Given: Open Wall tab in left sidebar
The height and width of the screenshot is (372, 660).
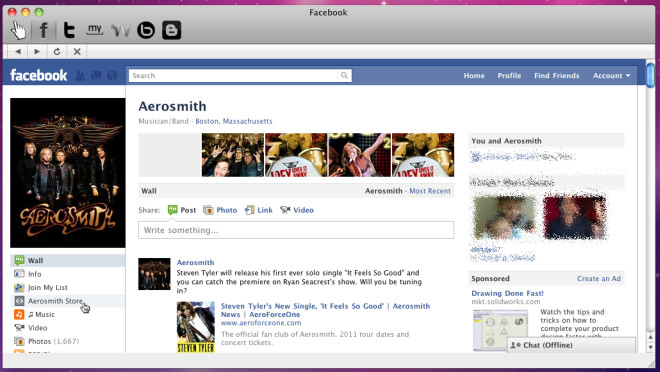Looking at the screenshot, I should tap(68, 260).
